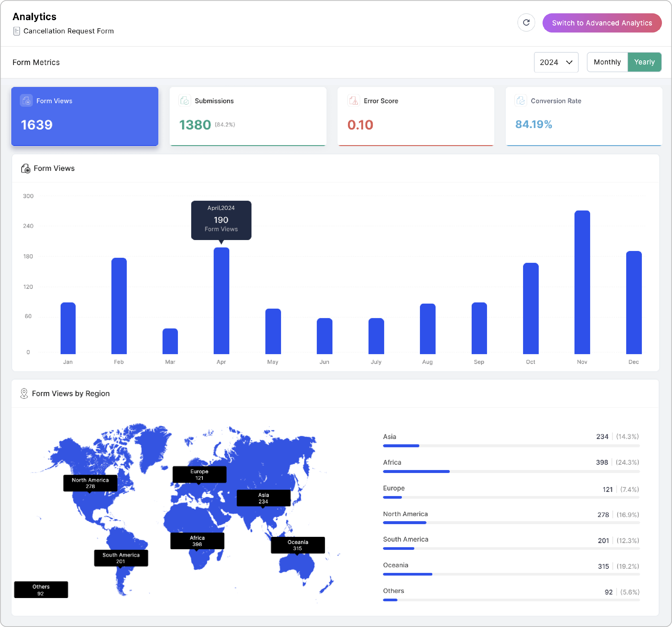Click the Error Score warning icon
Screen dimensions: 672x627
pyautogui.click(x=353, y=101)
